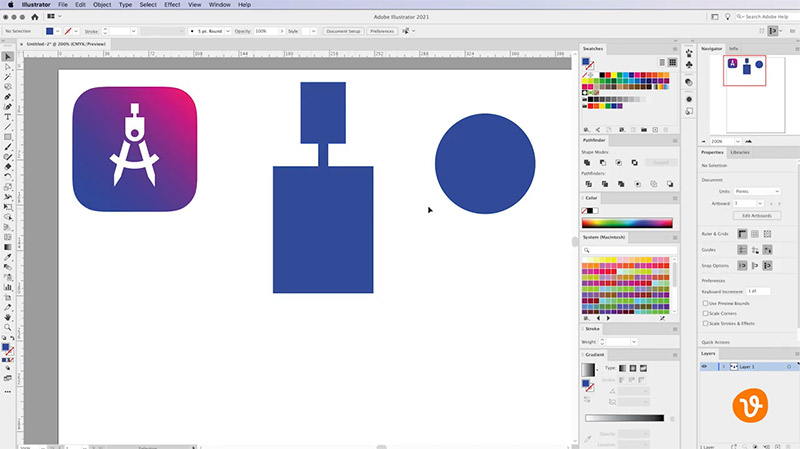Select the Direct Selection tool
Screen dimensions: 800x449
click(8, 67)
